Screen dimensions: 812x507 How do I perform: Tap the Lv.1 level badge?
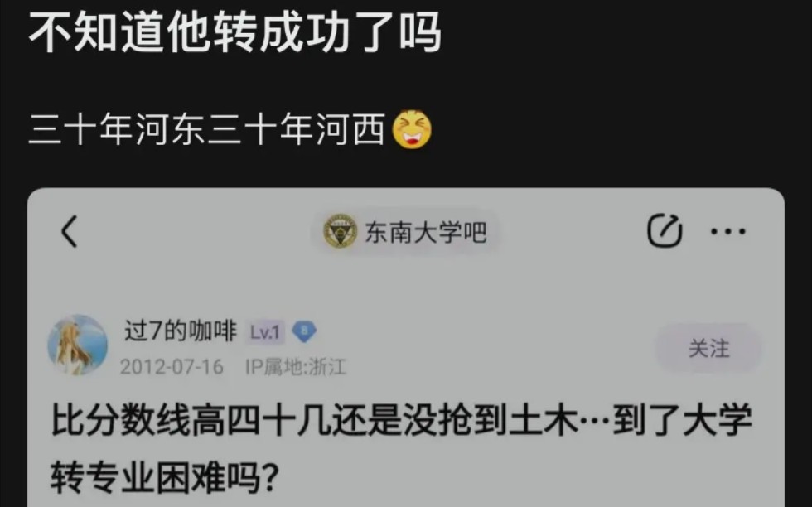pos(265,332)
